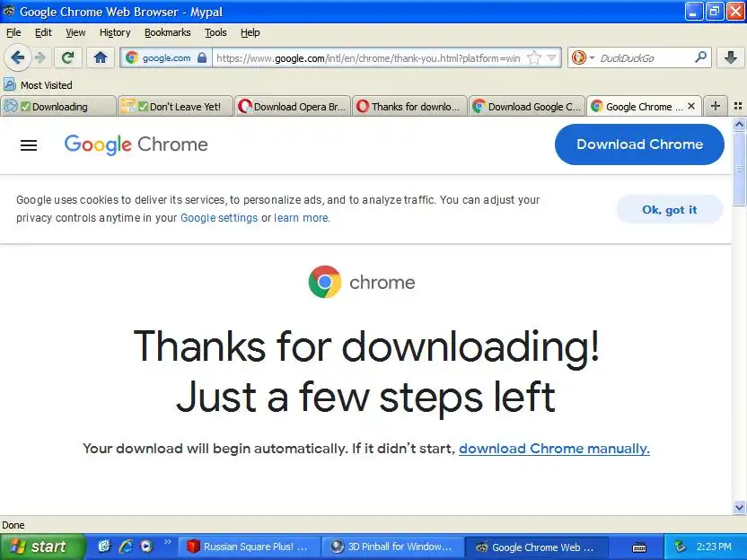
Task: Click the forward arrow navigation button
Action: click(x=40, y=58)
